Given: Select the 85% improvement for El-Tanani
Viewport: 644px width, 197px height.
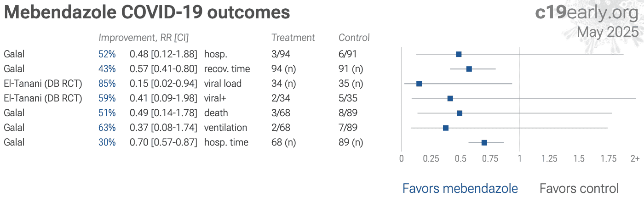Looking at the screenshot, I should 107,84.
